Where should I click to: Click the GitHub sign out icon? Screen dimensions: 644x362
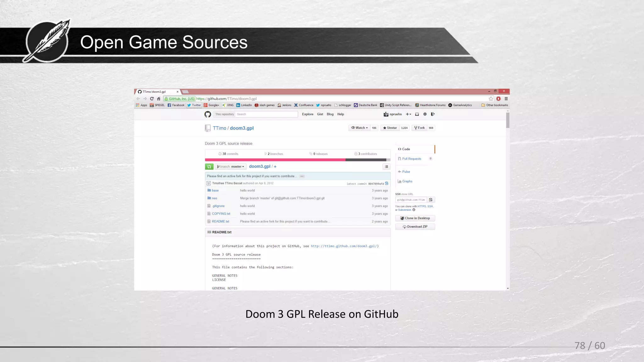433,114
